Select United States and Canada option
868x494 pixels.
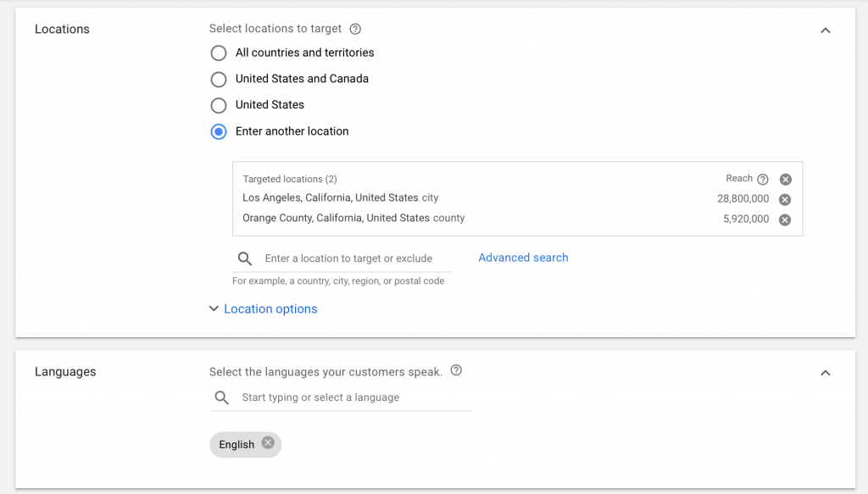click(x=218, y=79)
